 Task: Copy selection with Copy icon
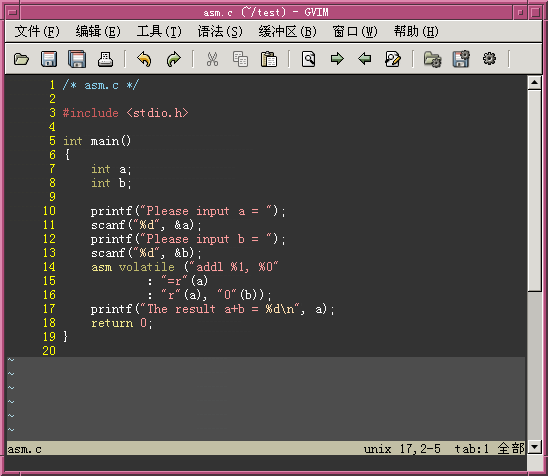[x=240, y=59]
